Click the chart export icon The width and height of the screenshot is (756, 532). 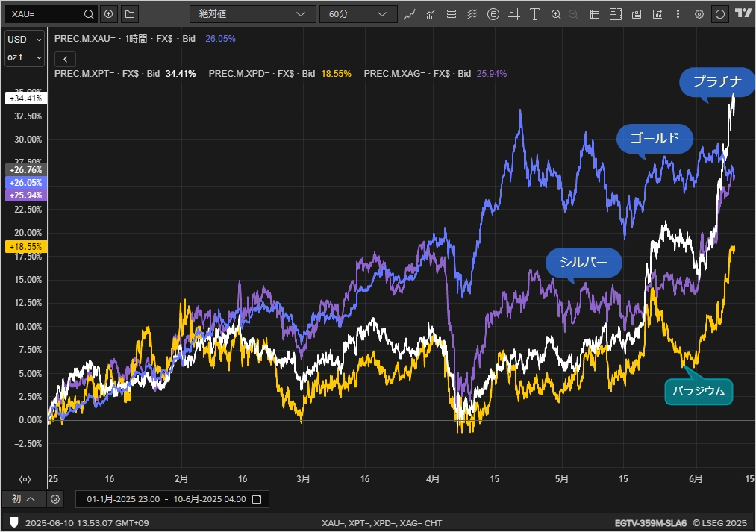[x=657, y=14]
